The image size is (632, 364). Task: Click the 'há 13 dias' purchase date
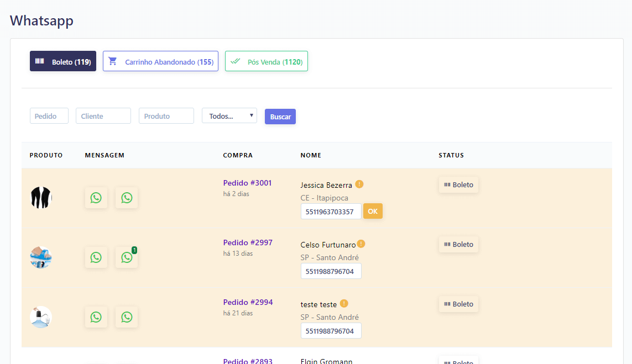click(238, 254)
